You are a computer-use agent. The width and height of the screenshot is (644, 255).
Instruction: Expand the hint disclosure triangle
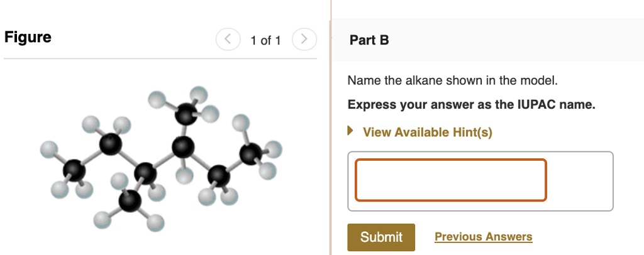point(351,132)
